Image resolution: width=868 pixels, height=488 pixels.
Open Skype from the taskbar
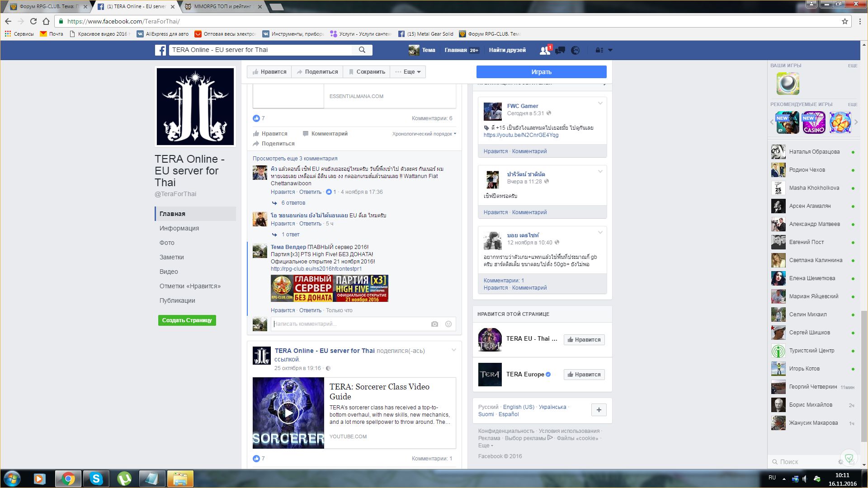[x=96, y=479]
